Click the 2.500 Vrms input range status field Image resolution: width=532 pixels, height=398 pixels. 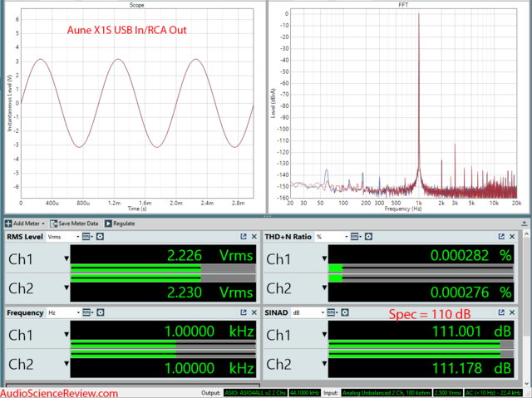(x=448, y=393)
